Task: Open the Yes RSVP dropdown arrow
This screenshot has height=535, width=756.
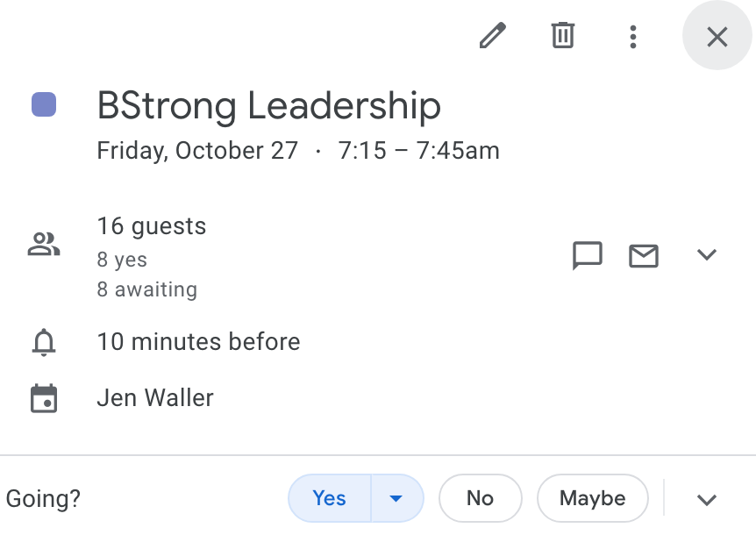Action: pyautogui.click(x=396, y=498)
